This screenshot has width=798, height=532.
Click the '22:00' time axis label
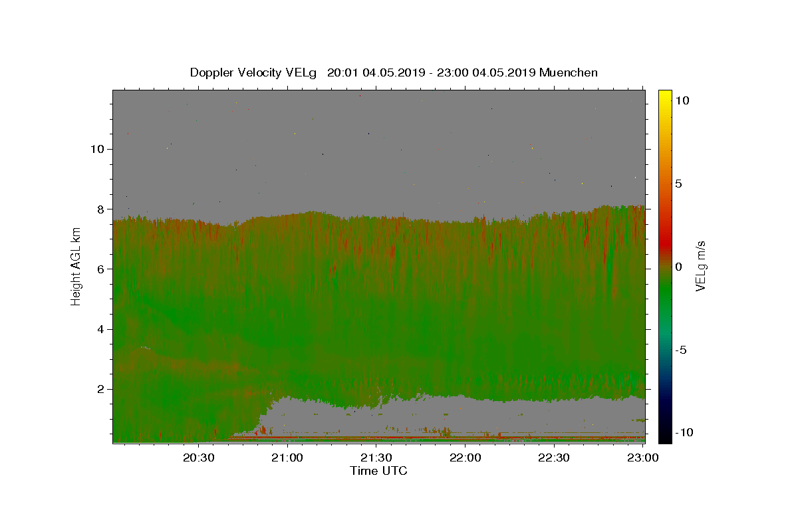(465, 458)
